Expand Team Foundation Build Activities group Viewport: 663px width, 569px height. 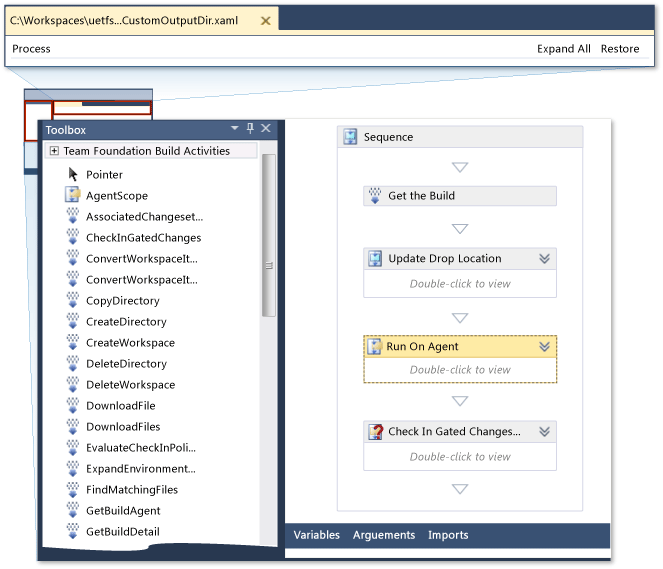tap(54, 150)
